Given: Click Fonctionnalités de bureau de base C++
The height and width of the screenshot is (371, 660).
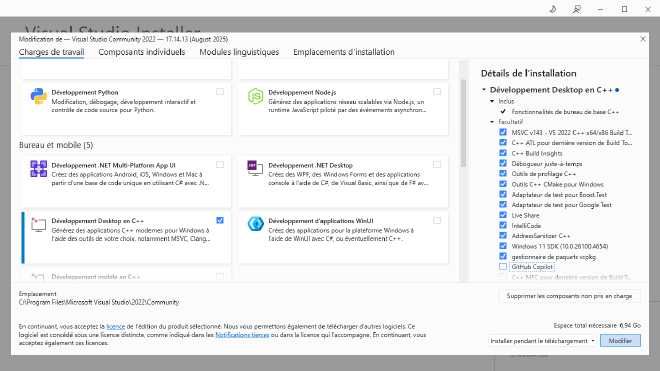Looking at the screenshot, I should [565, 112].
